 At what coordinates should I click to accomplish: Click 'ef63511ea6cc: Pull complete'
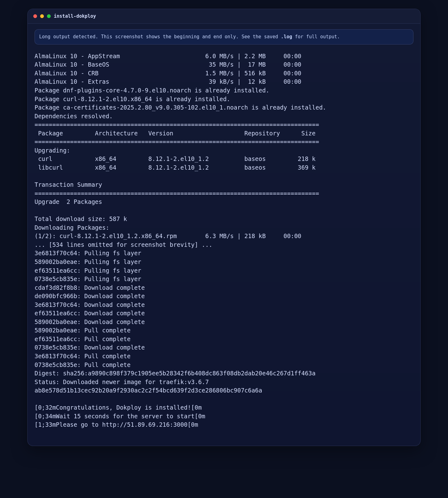(x=82, y=339)
